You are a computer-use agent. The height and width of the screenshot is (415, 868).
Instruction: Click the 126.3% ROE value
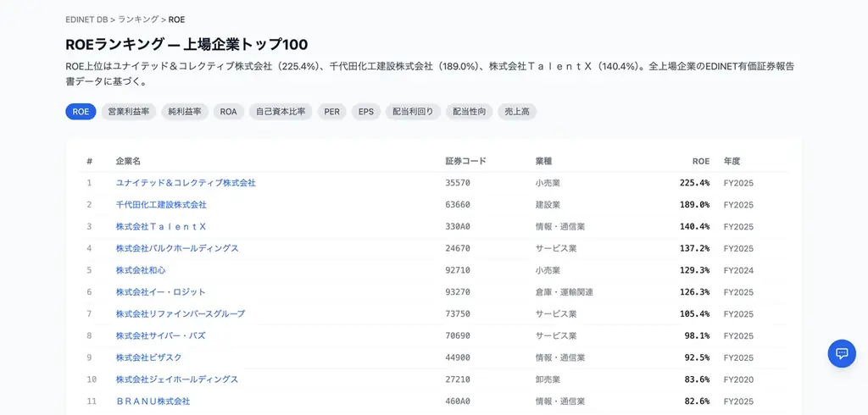click(695, 292)
